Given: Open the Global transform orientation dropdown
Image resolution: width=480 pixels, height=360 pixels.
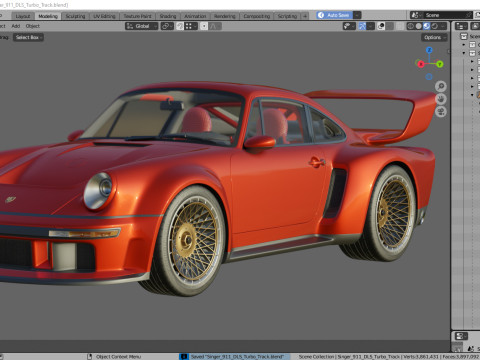Looking at the screenshot, I should [x=142, y=26].
